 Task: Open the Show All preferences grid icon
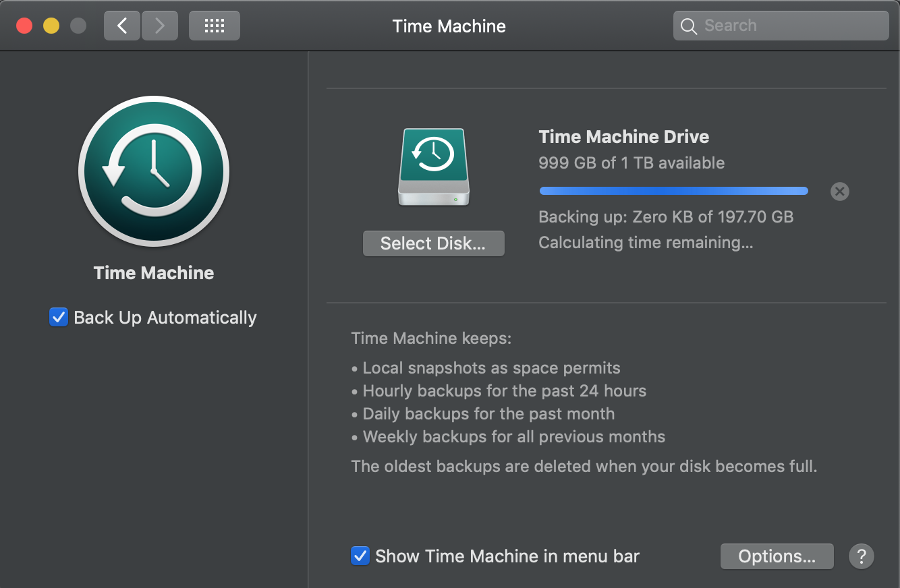pos(214,25)
